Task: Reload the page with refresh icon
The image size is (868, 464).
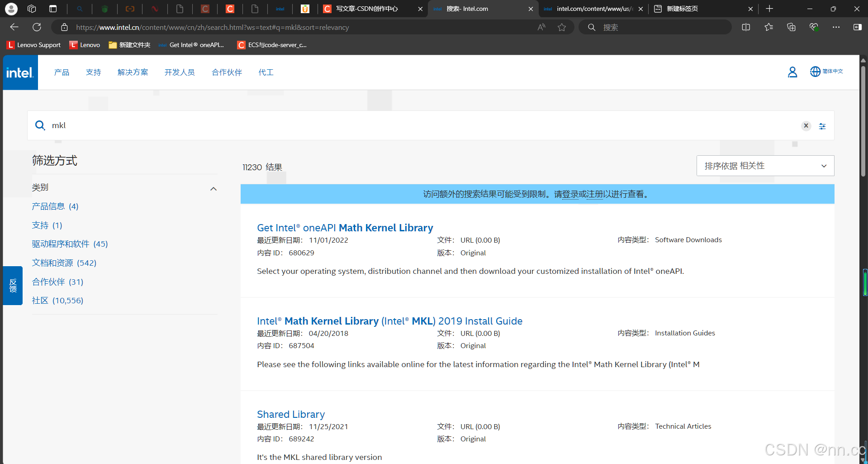Action: tap(37, 27)
